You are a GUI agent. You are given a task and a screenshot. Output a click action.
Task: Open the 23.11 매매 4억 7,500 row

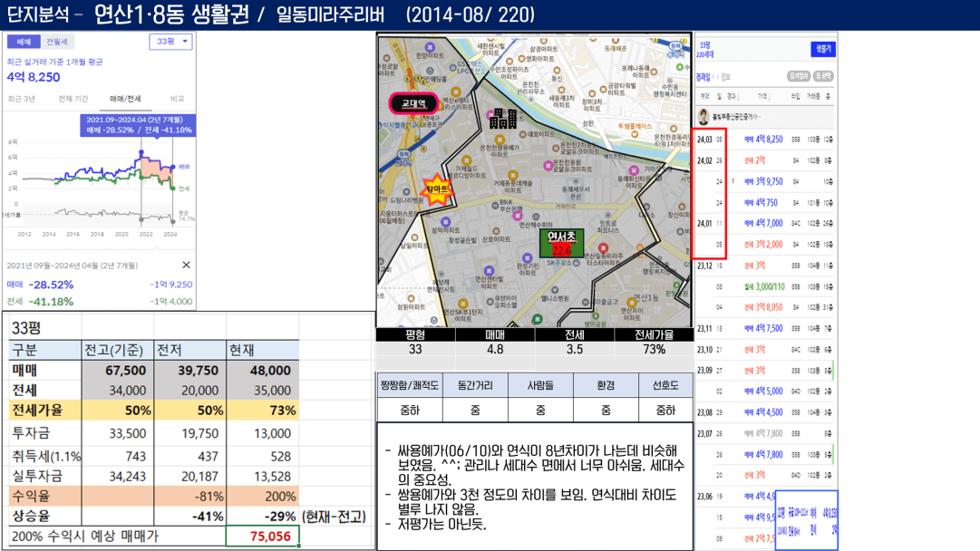point(765,328)
